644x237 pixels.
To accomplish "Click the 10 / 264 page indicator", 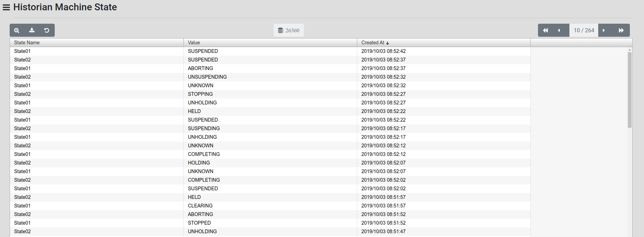I will point(584,30).
